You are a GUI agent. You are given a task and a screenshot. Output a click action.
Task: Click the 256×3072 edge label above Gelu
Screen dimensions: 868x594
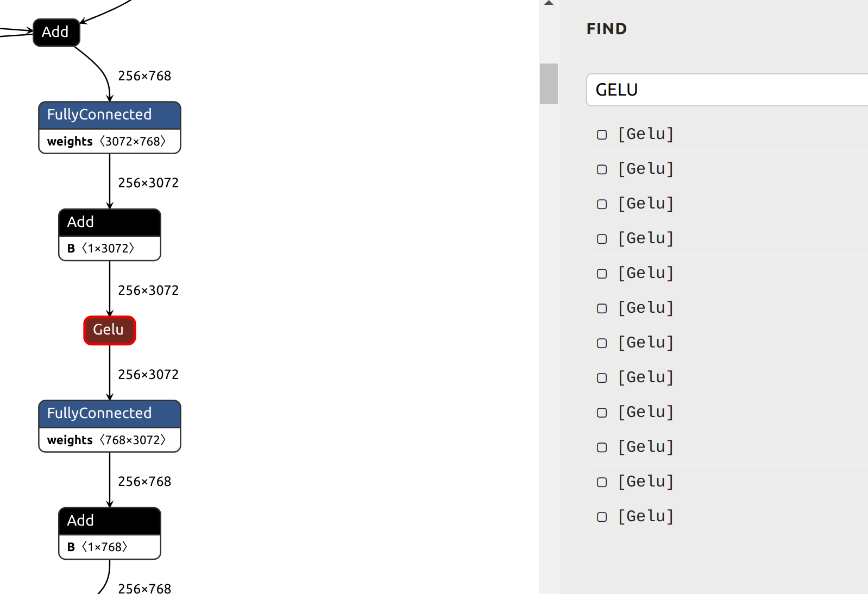coord(148,290)
